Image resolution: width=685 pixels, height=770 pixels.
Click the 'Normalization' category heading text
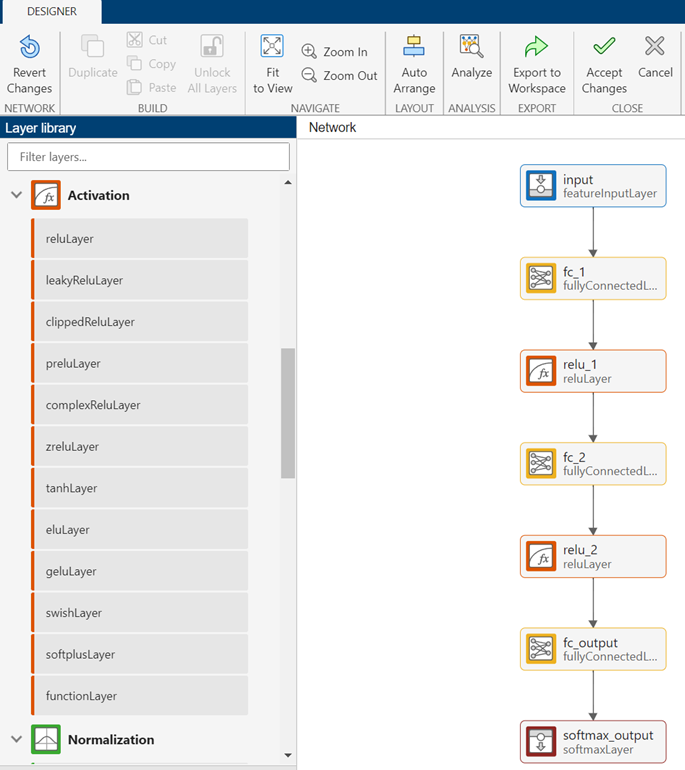click(x=111, y=740)
